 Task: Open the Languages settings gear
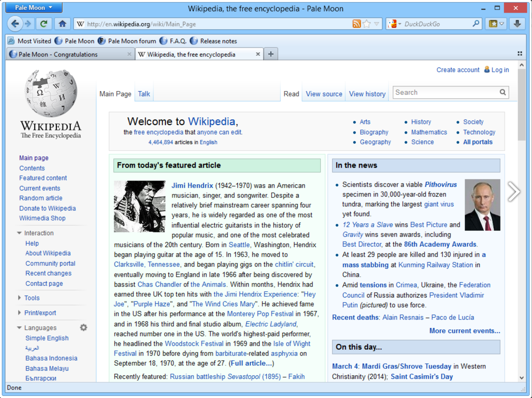click(x=83, y=327)
